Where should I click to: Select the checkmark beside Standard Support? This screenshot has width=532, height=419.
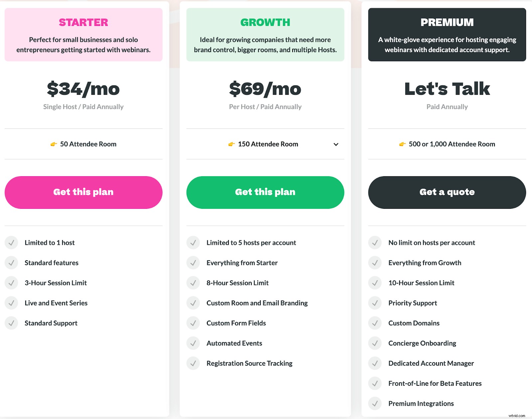click(x=11, y=323)
